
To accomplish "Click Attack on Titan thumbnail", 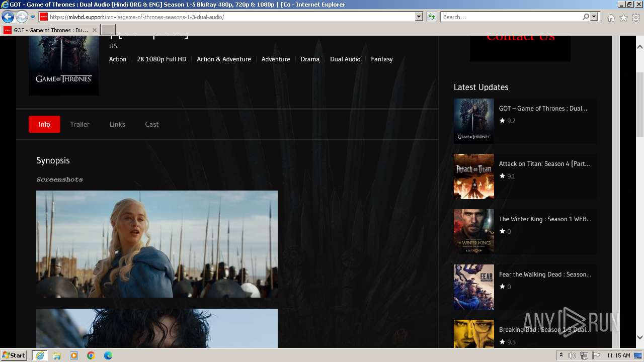I will click(474, 176).
